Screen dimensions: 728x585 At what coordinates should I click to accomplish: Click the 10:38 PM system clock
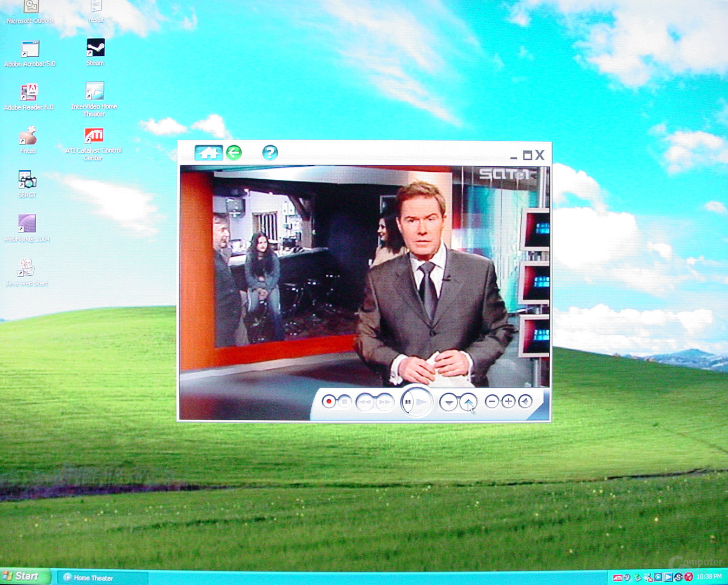point(709,576)
